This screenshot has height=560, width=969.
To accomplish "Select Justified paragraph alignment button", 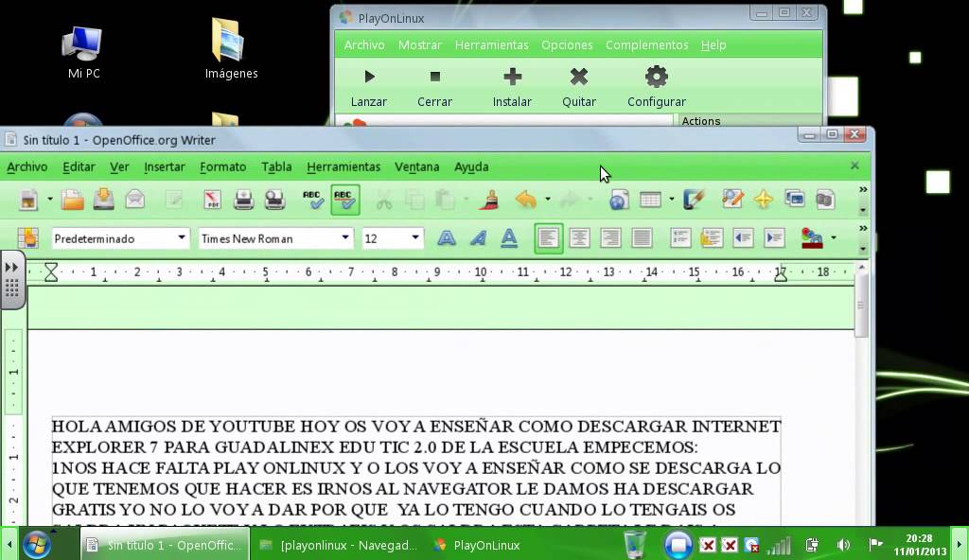I will [642, 238].
